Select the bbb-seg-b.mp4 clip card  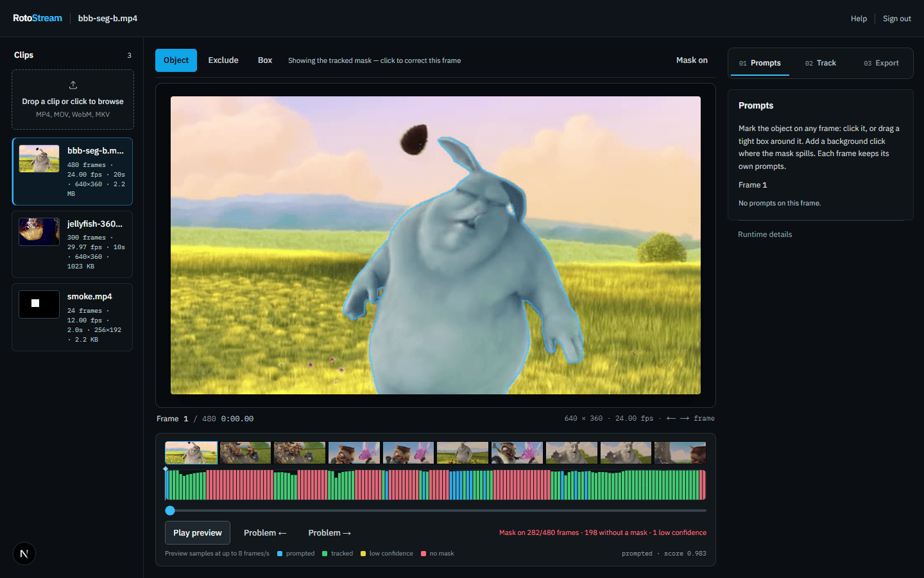pos(73,171)
